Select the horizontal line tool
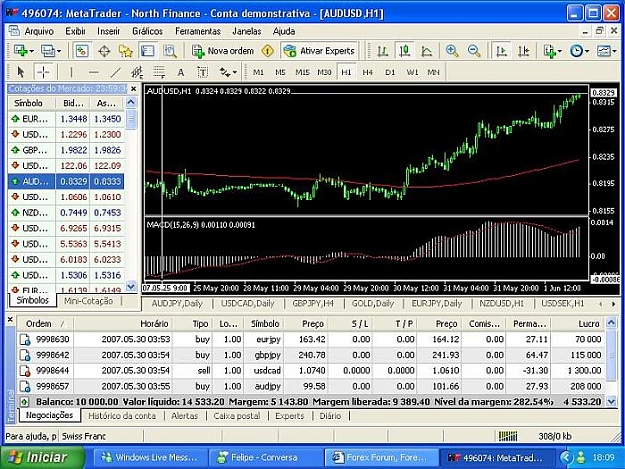The height and width of the screenshot is (469, 625). (x=94, y=72)
